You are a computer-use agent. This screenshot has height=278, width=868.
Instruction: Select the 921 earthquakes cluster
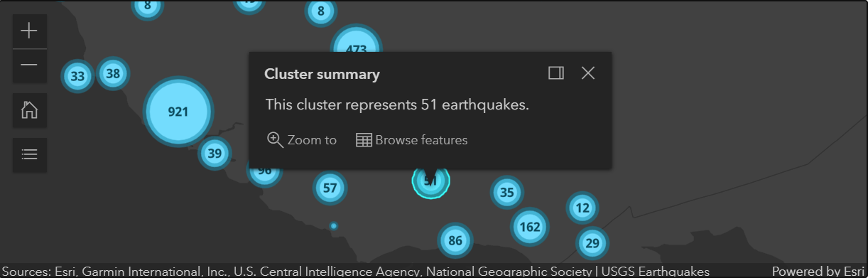point(178,112)
